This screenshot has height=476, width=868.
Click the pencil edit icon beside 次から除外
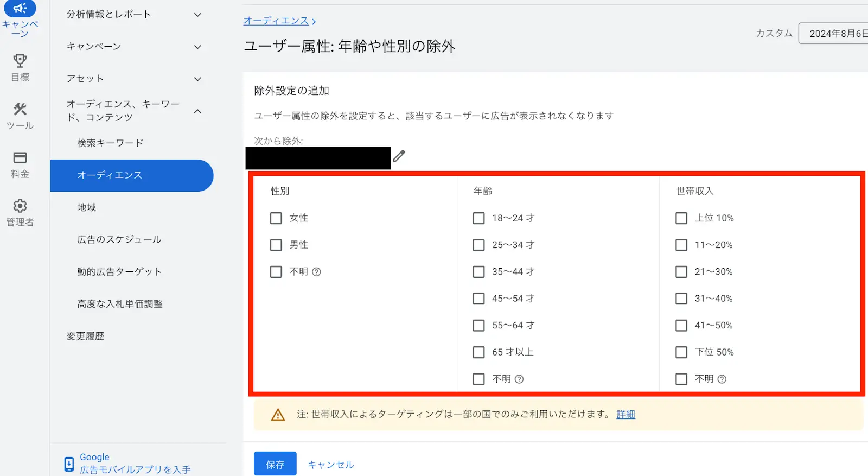point(399,156)
